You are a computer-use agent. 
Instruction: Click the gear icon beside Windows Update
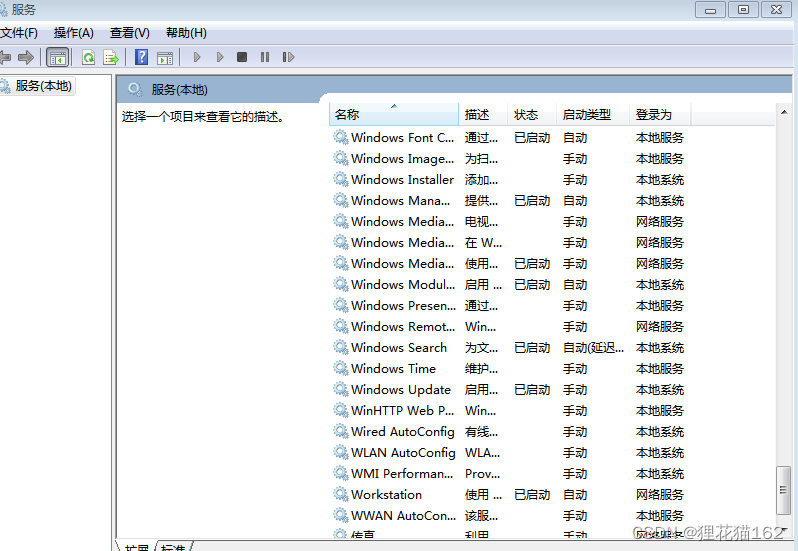click(340, 389)
